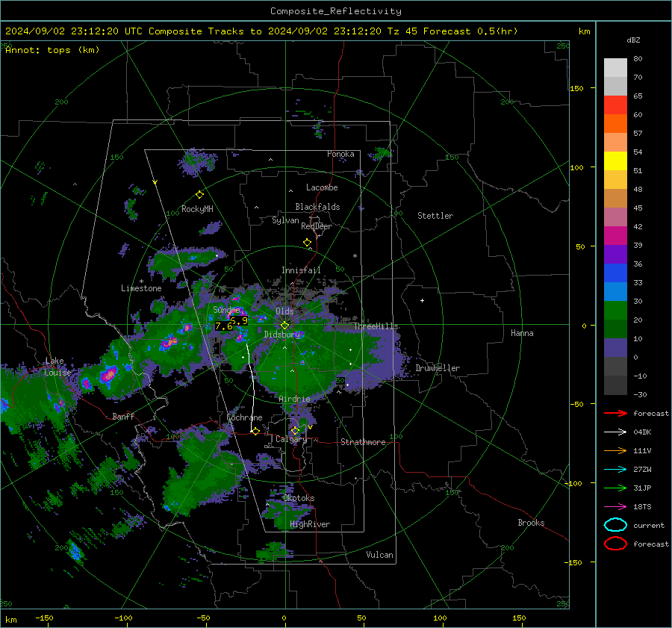Click the yellow diamond marker south of RedDeer
The image size is (672, 628).
pos(308,243)
